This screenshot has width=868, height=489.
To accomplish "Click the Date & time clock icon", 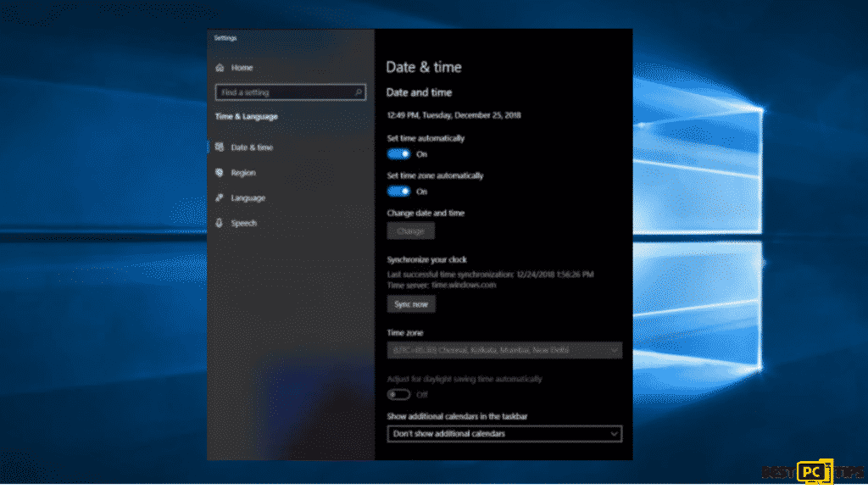I will [220, 147].
